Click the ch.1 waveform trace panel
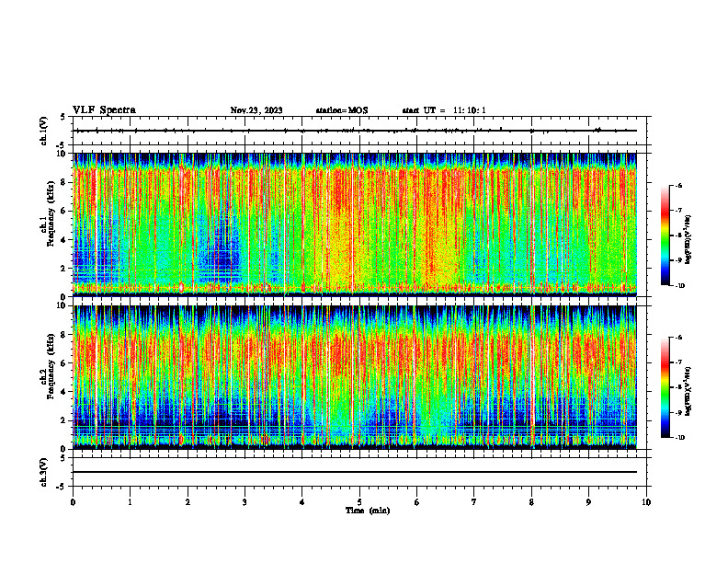This screenshot has width=728, height=563. [x=359, y=131]
